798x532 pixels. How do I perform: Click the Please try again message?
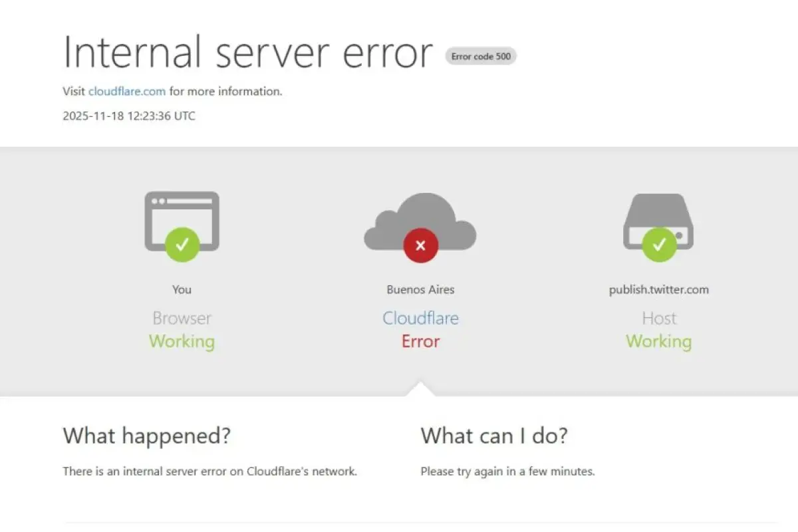click(507, 471)
